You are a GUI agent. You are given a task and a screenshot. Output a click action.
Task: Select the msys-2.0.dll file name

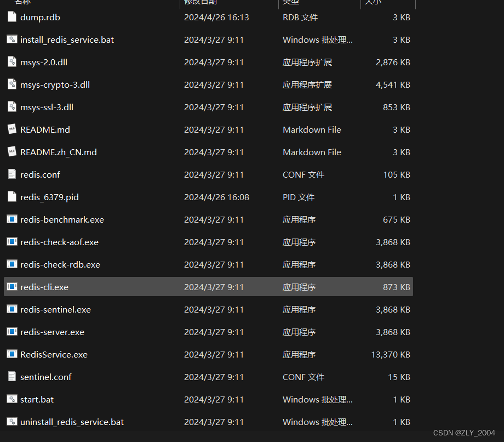(x=44, y=63)
